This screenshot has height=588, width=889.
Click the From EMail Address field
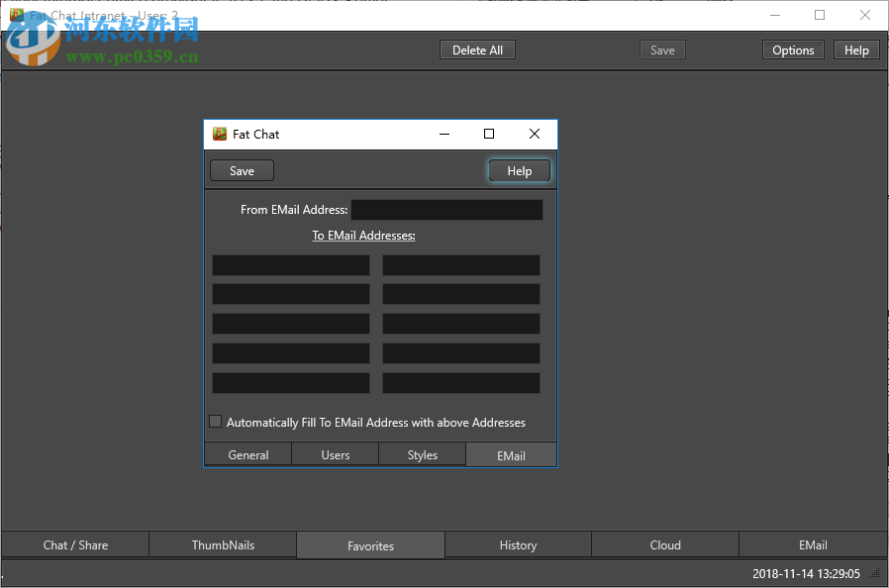click(x=446, y=210)
